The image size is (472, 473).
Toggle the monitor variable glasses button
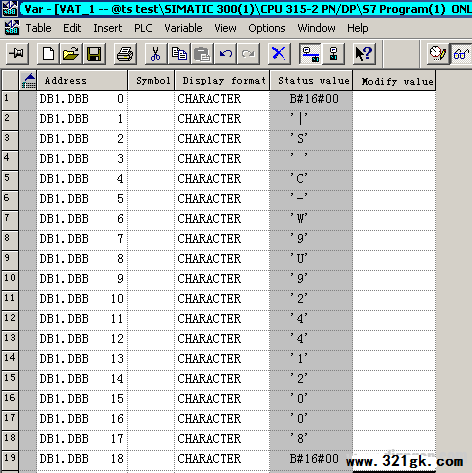[x=461, y=53]
